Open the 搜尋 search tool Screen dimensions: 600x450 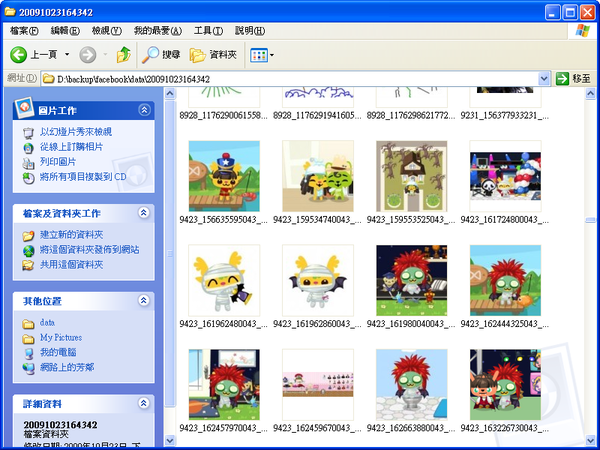coord(161,55)
